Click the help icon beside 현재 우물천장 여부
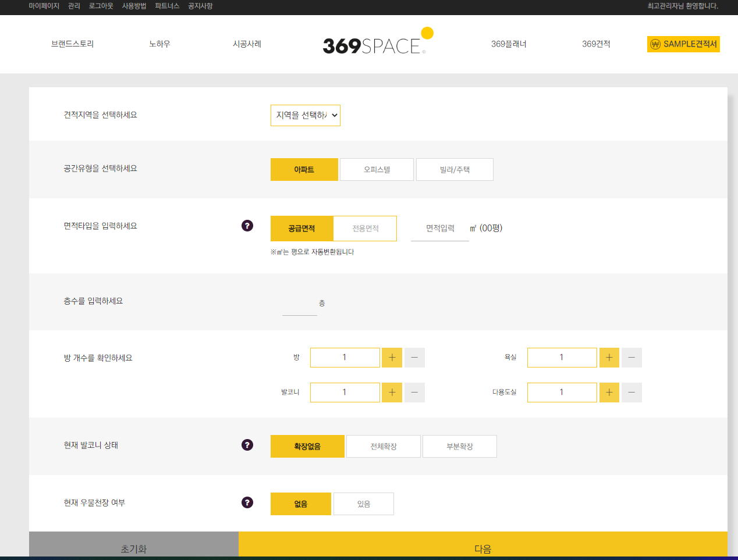 coord(247,502)
